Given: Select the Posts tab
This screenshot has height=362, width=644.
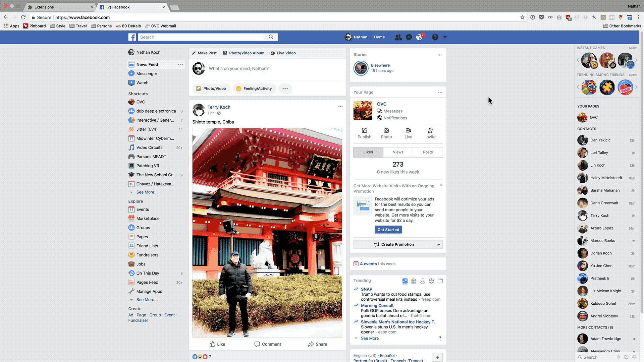Looking at the screenshot, I should click(428, 152).
